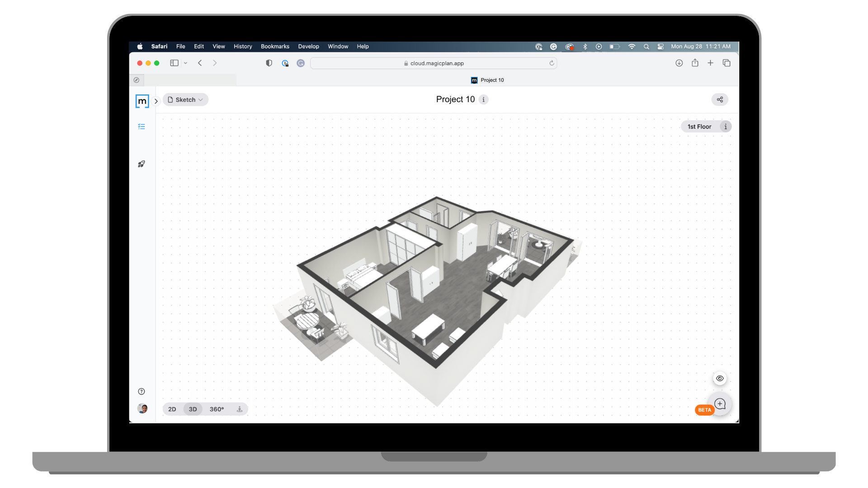Open the share project icon
Image resolution: width=868 pixels, height=488 pixels.
pos(720,99)
